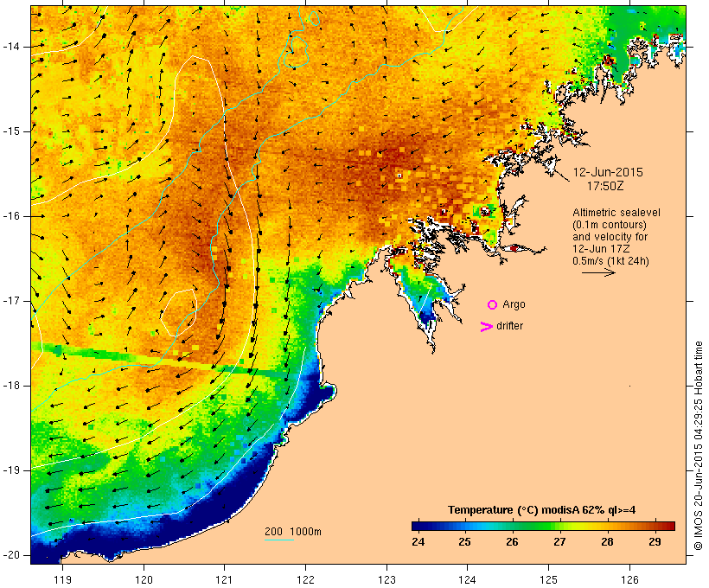
Task: Click the 'drifter' legend label
Action: [x=509, y=326]
